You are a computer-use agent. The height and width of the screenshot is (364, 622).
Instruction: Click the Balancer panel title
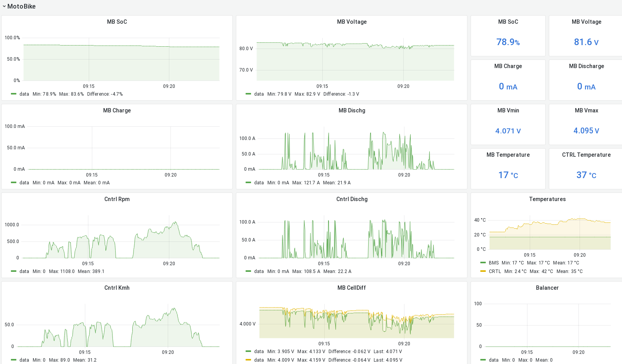click(547, 288)
